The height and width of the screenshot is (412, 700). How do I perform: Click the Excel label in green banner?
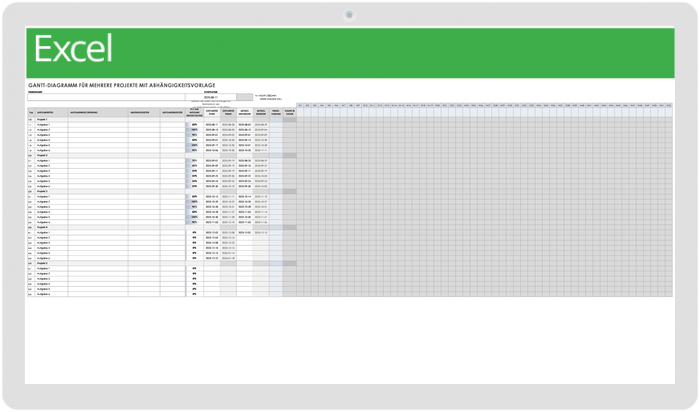tap(73, 49)
